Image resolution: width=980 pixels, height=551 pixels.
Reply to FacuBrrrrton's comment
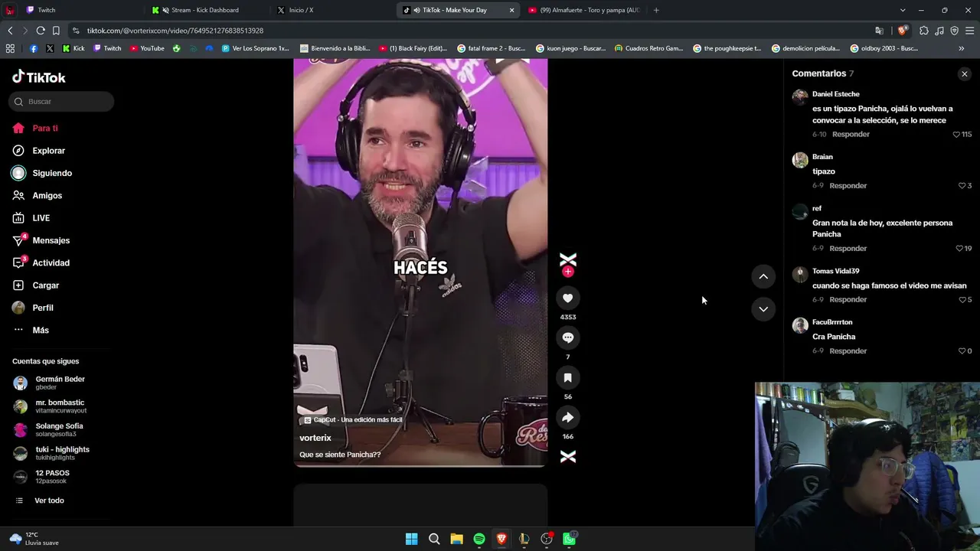click(x=848, y=350)
